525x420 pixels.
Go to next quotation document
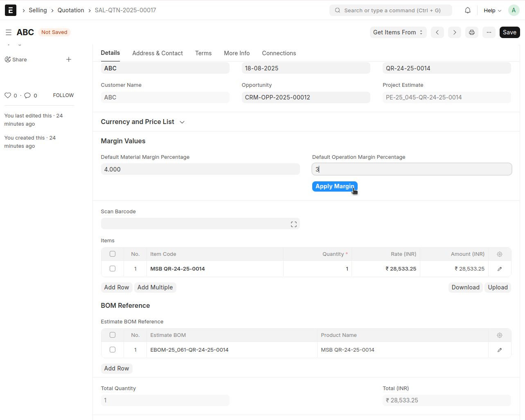coord(454,32)
